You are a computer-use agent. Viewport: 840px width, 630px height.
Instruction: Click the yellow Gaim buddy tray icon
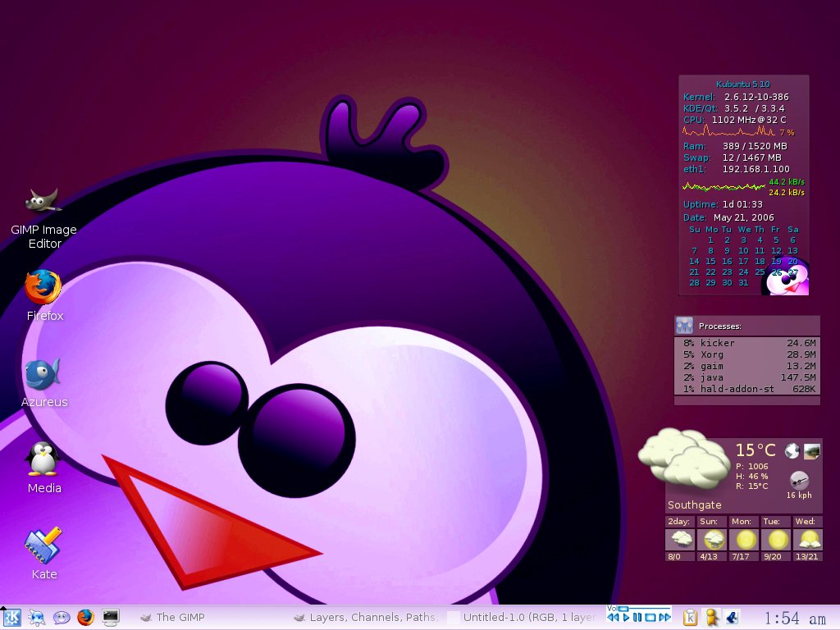click(x=711, y=618)
